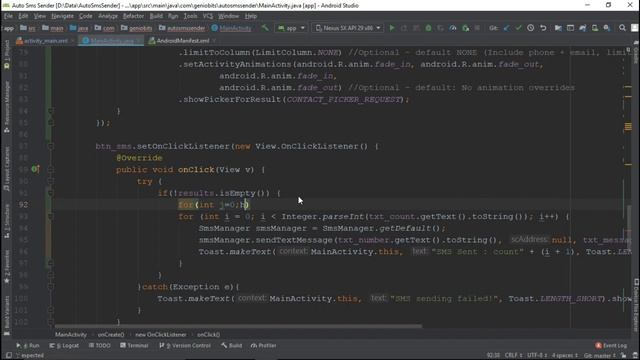Toggle the Favorites side panel

(7, 267)
